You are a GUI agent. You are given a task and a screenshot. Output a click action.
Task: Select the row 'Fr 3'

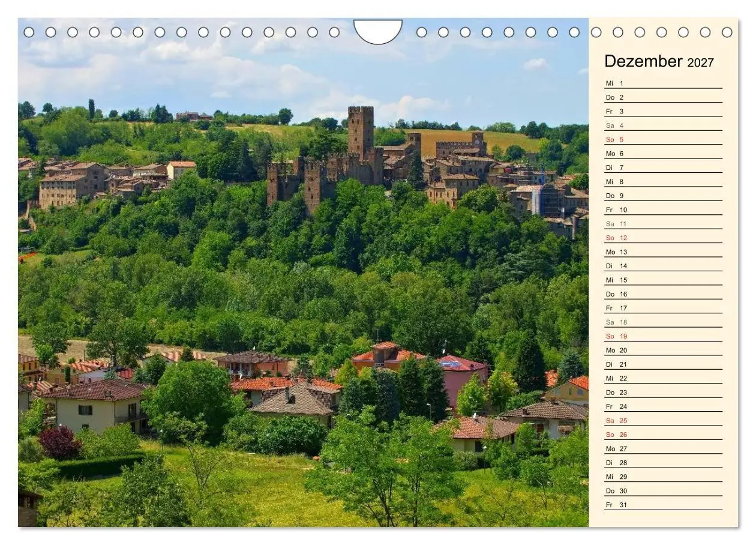(663, 111)
